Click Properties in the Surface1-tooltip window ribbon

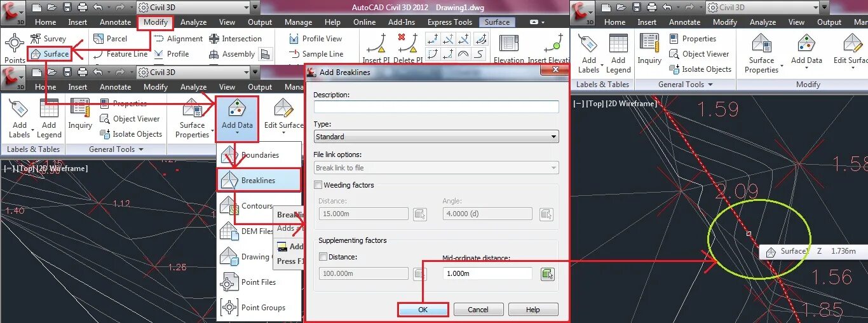[693, 39]
